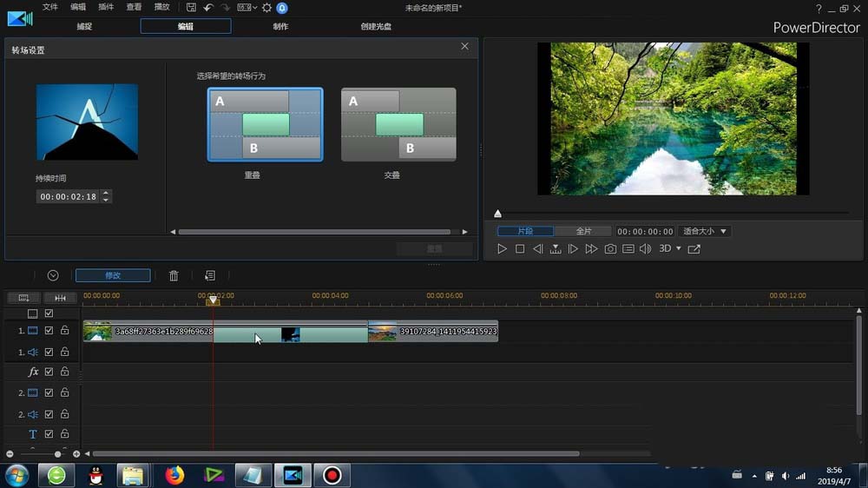This screenshot has width=868, height=488.
Task: Undo the last action
Action: pos(208,8)
